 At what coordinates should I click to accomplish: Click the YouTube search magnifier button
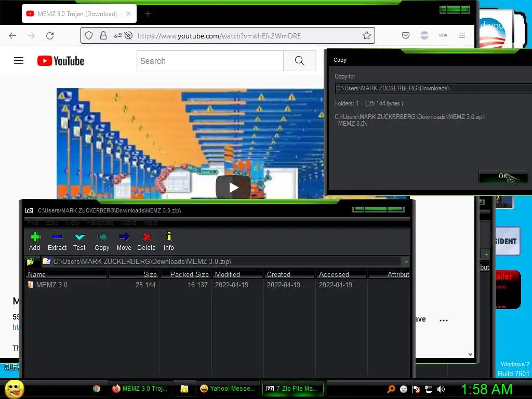(300, 61)
